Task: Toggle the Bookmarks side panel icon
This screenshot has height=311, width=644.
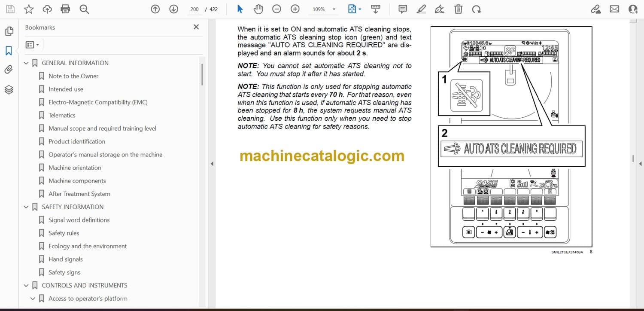Action: coord(9,51)
